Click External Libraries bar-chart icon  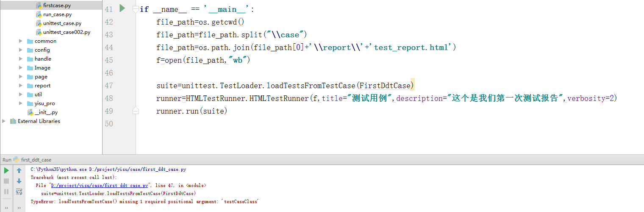click(x=13, y=121)
